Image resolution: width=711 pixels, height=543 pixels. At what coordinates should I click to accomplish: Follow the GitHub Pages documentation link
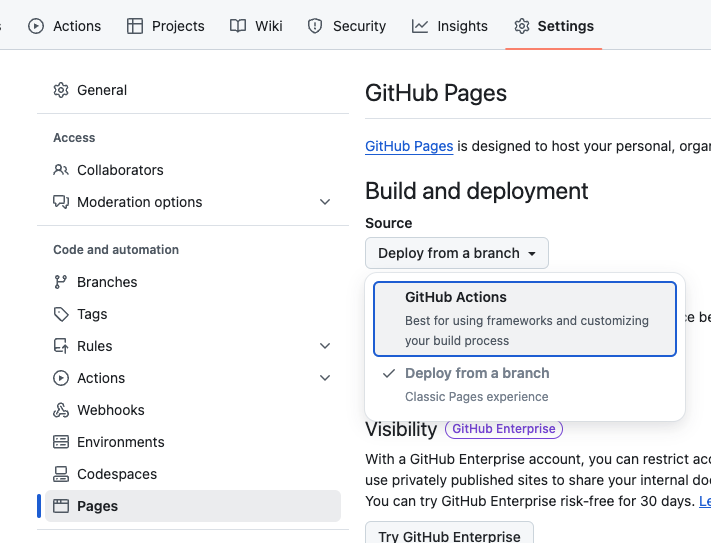pos(409,146)
